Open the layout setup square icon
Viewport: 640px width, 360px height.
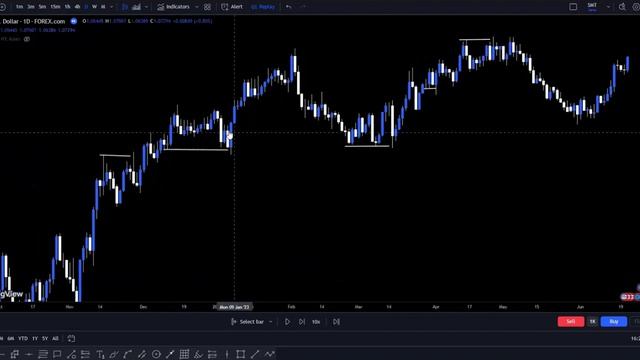pyautogui.click(x=573, y=7)
